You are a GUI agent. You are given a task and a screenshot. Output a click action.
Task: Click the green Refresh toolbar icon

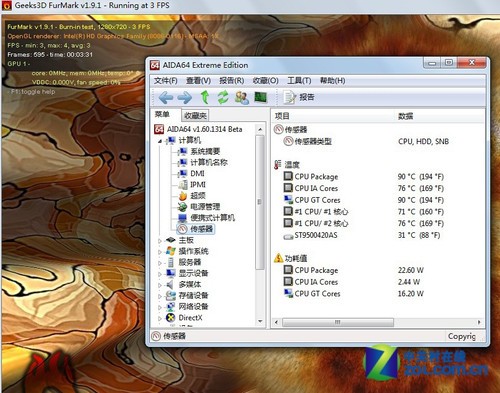pyautogui.click(x=223, y=97)
